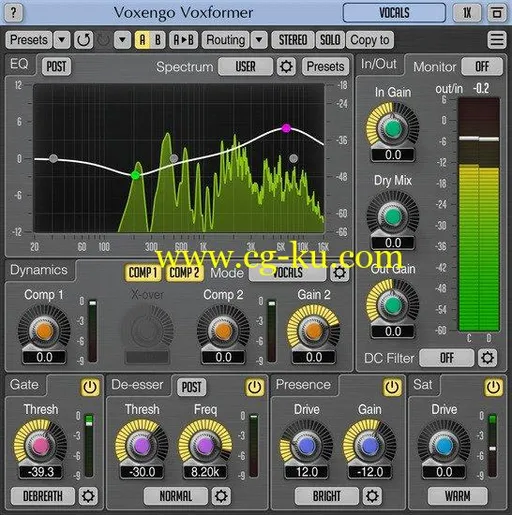
Task: Toggle the Gate power button
Action: click(x=90, y=387)
